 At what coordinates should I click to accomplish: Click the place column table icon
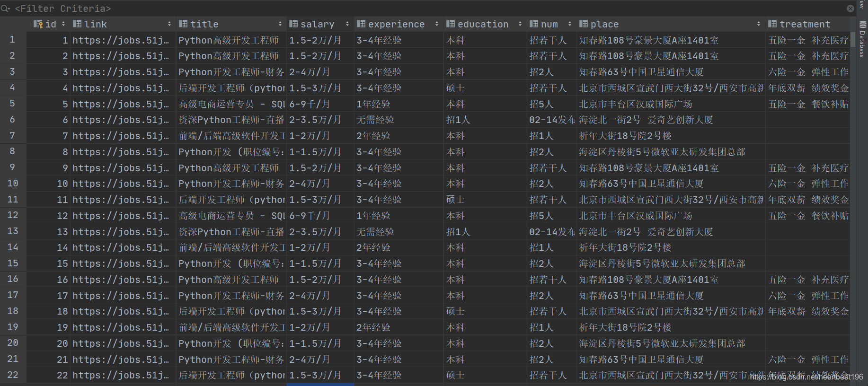click(584, 24)
